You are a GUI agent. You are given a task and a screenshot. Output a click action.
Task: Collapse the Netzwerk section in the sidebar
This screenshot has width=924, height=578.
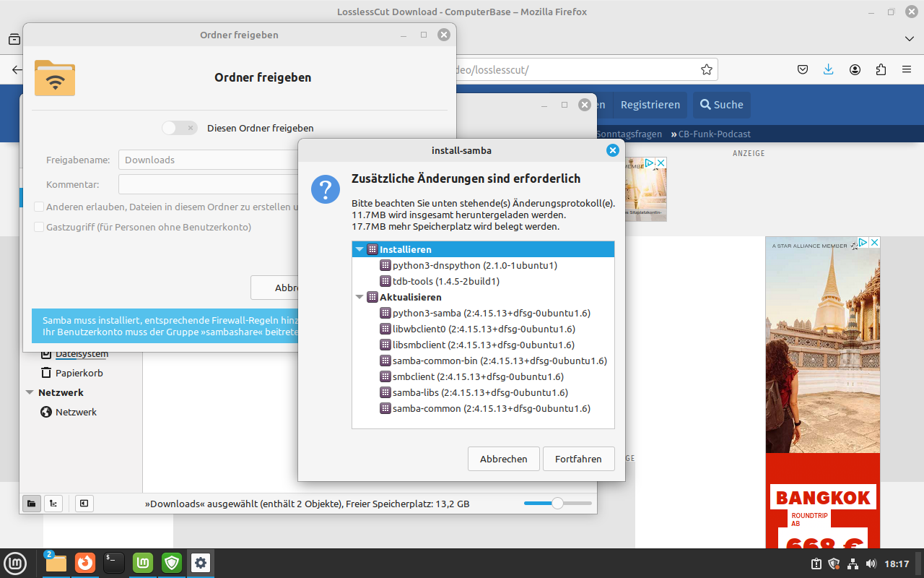(x=30, y=392)
